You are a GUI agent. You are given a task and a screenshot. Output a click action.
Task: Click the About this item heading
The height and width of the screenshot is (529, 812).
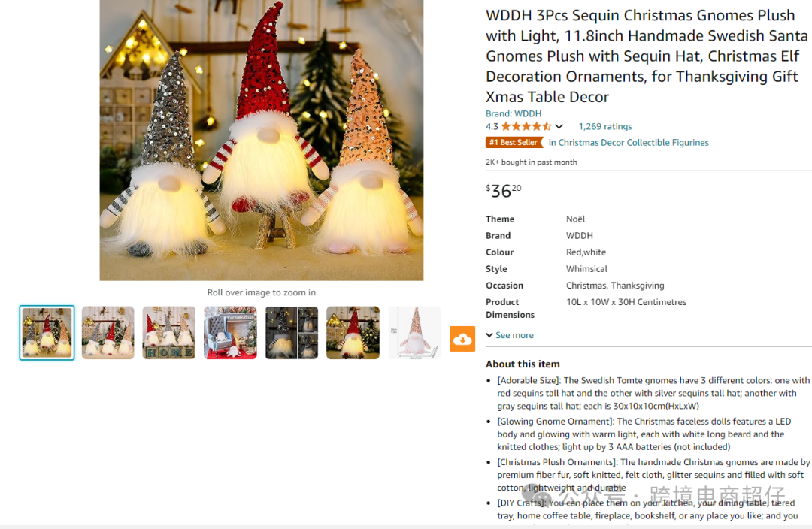pos(523,364)
